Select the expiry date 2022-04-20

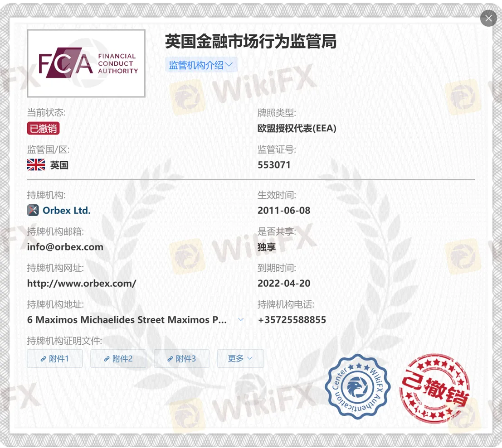pyautogui.click(x=284, y=283)
